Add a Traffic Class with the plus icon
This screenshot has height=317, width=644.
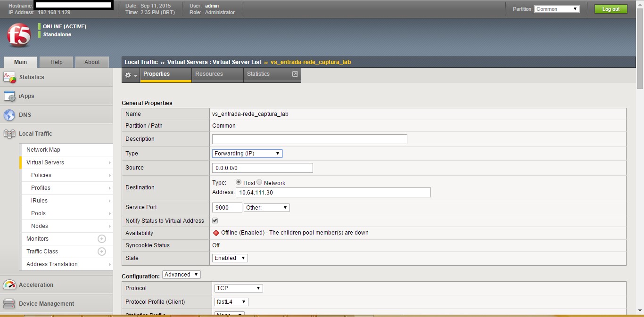point(101,252)
